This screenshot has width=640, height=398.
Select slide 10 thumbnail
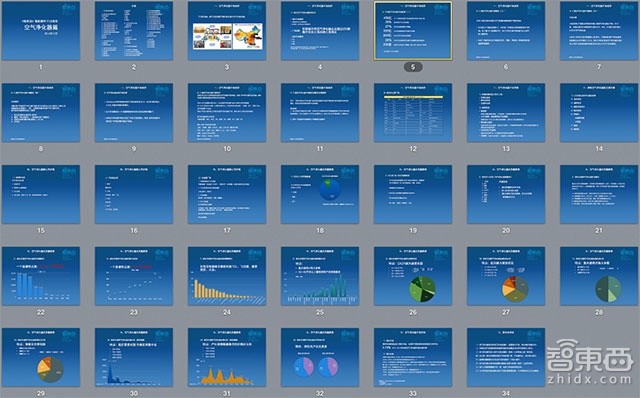click(227, 113)
